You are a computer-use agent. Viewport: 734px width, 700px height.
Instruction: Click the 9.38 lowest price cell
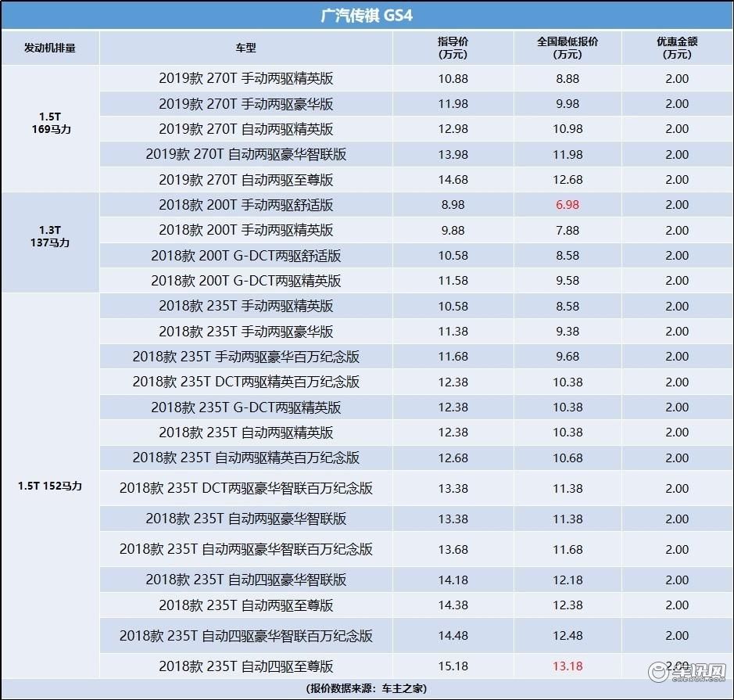pos(568,331)
